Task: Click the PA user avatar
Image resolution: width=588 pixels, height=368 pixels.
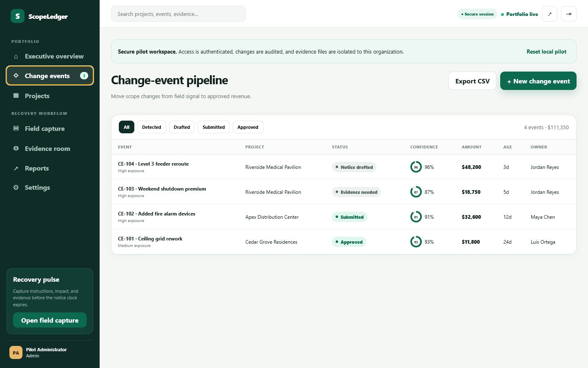Action: pyautogui.click(x=16, y=352)
